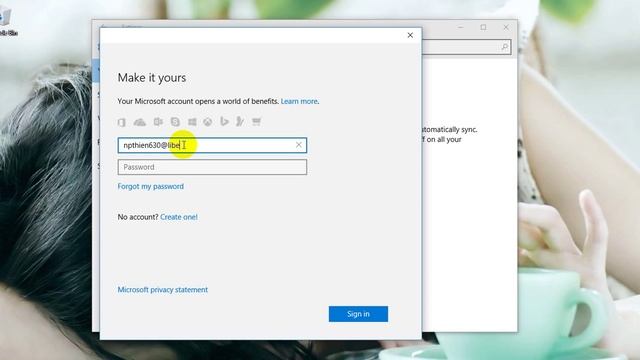Maximize the Settings window
The image size is (640, 360).
coord(483,27)
